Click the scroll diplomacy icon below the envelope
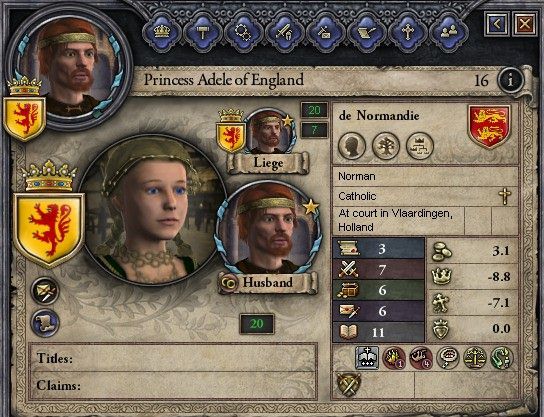544x417 pixels. (x=45, y=323)
